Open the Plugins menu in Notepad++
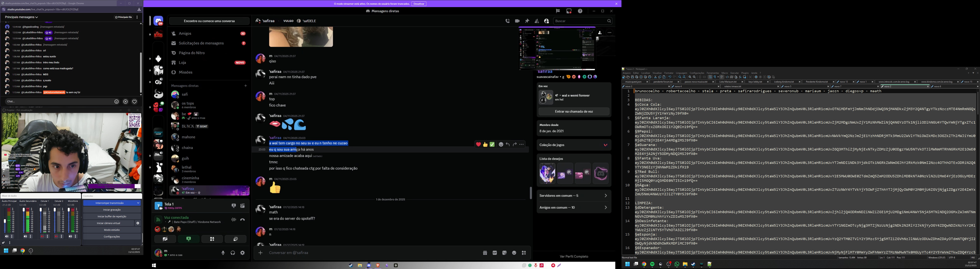This screenshot has height=269, width=980. point(745,73)
